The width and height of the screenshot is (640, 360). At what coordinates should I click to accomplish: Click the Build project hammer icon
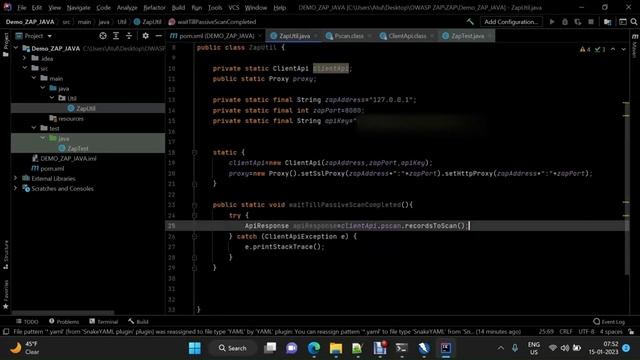[x=470, y=22]
